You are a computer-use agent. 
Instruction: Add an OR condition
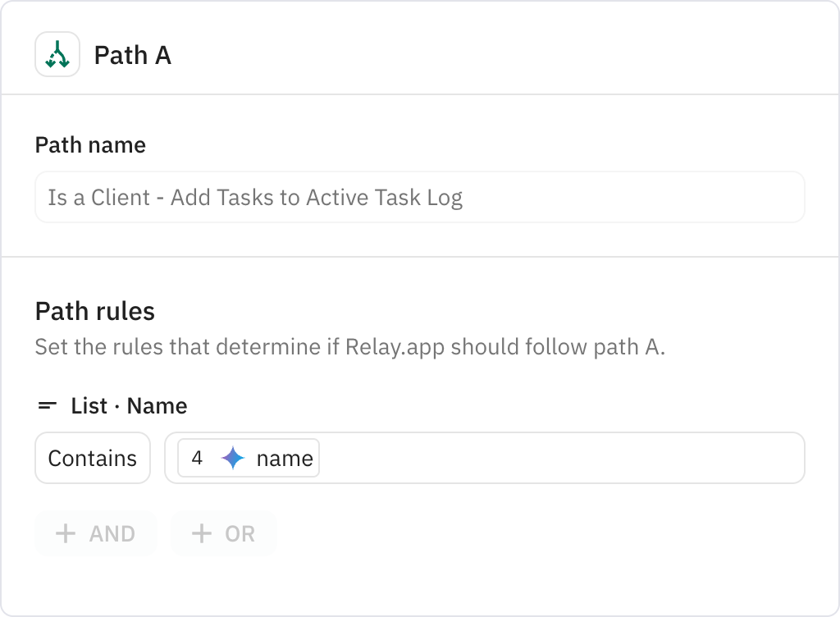pyautogui.click(x=223, y=533)
